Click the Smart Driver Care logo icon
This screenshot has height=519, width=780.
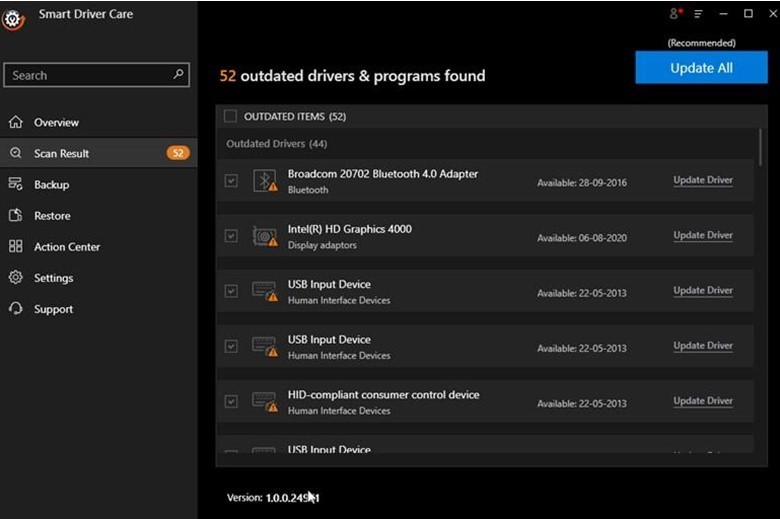pyautogui.click(x=12, y=17)
